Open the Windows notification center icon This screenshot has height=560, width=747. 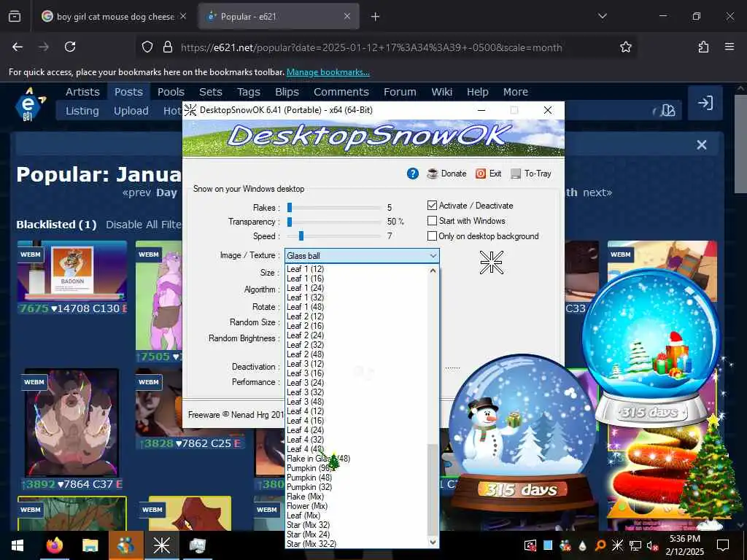723,545
